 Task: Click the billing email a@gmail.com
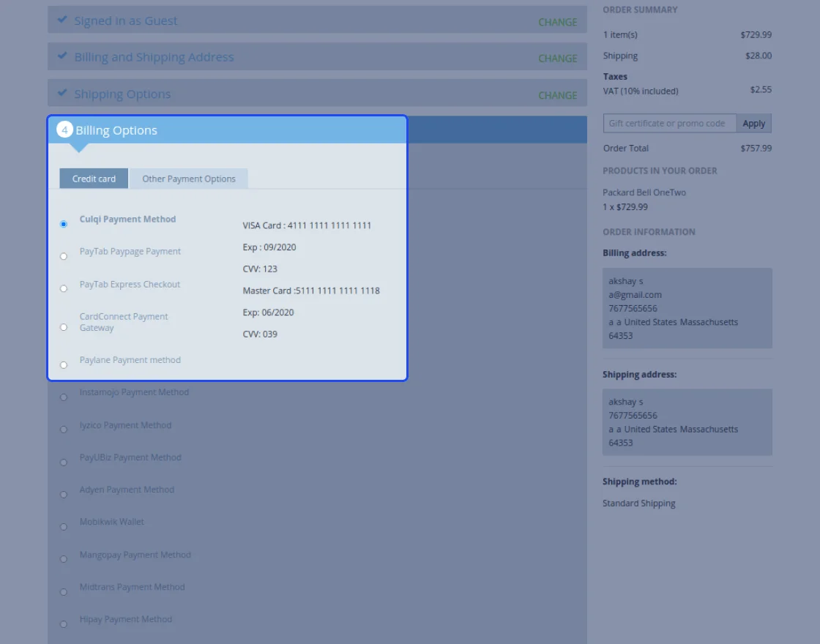(x=635, y=295)
